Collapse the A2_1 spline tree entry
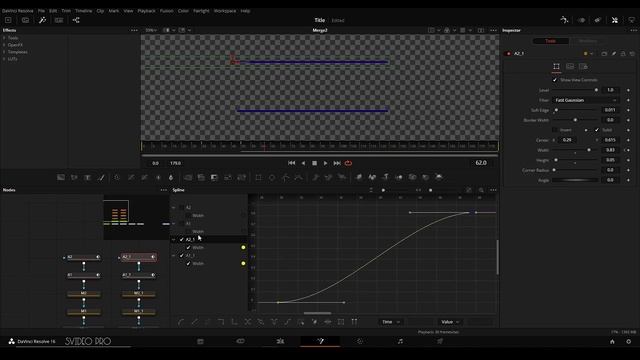Image resolution: width=640 pixels, height=360 pixels. [x=173, y=240]
